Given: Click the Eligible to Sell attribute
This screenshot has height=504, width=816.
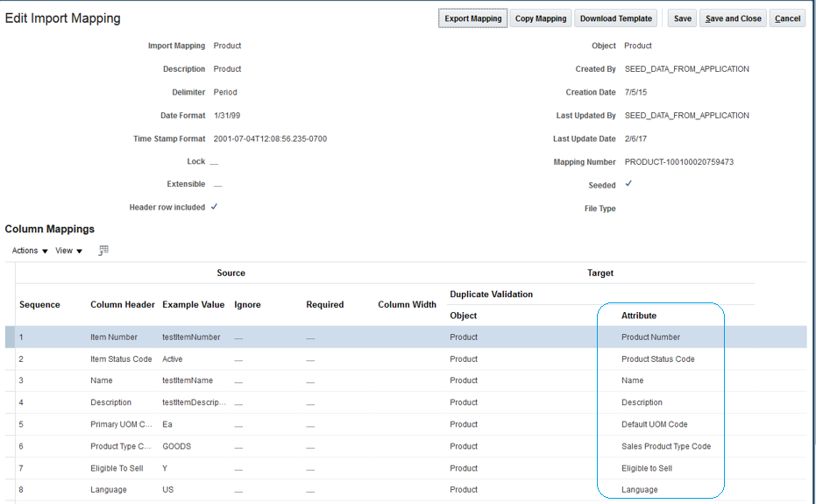Looking at the screenshot, I should [x=646, y=468].
